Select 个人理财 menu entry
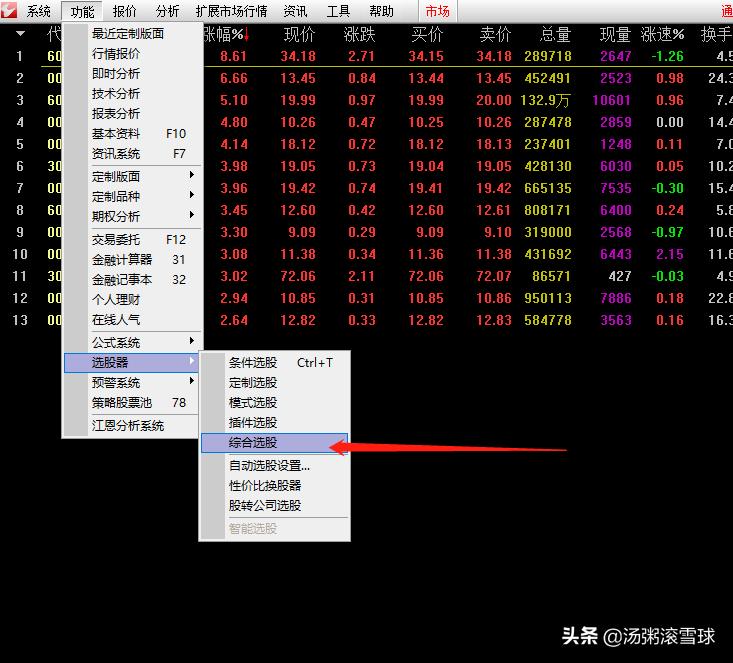Viewport: 733px width, 663px height. [x=131, y=299]
